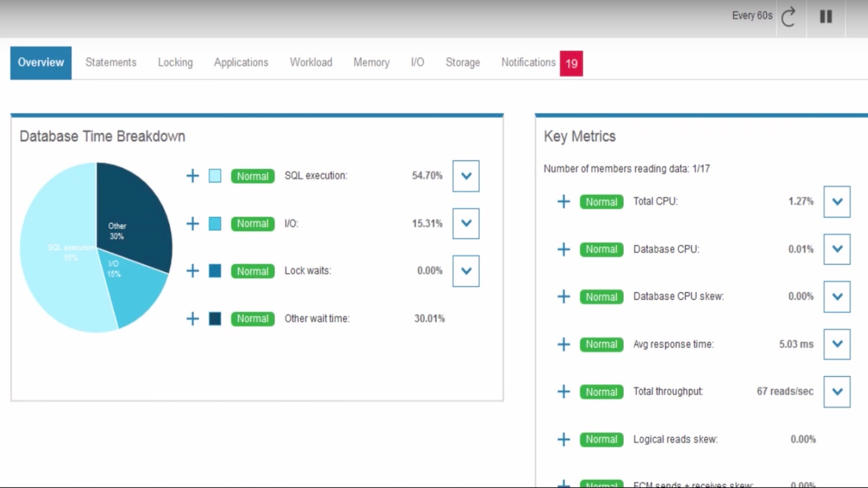Click the plus icon beside Other wait time

click(x=192, y=318)
